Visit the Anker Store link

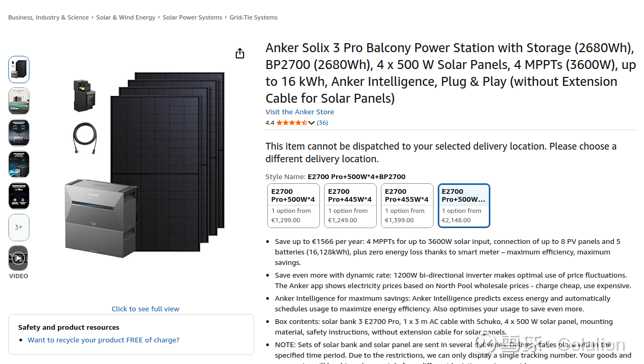[300, 112]
